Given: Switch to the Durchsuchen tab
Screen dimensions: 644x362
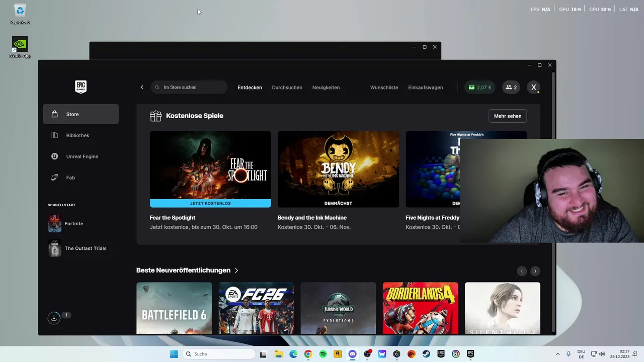Looking at the screenshot, I should click(287, 87).
